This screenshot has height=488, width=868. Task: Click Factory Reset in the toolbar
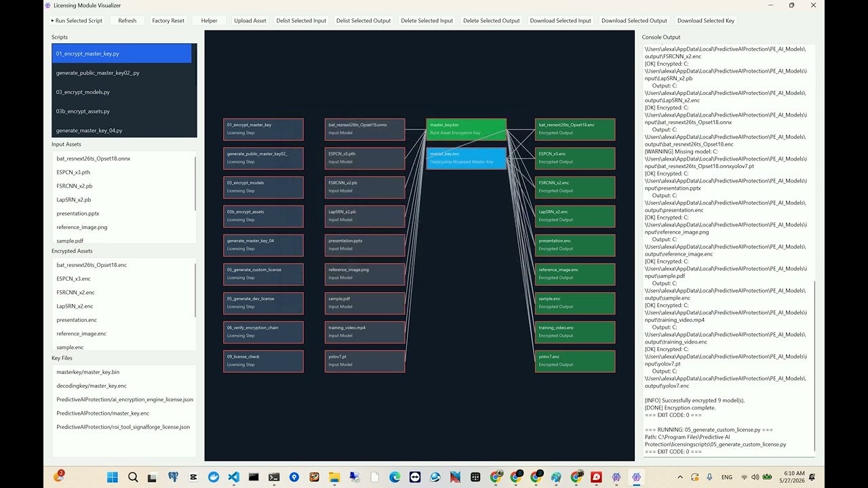tap(168, 20)
